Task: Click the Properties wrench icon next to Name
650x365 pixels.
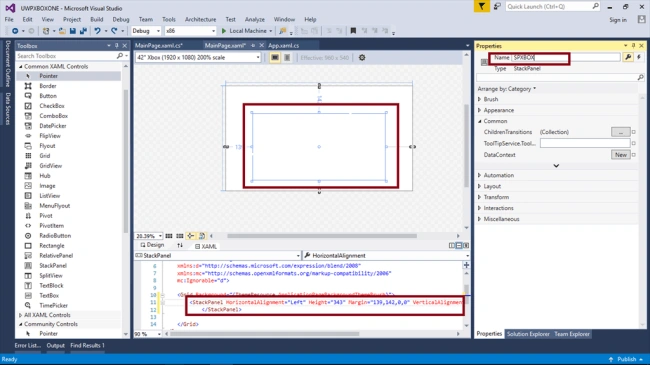Action: tap(628, 57)
